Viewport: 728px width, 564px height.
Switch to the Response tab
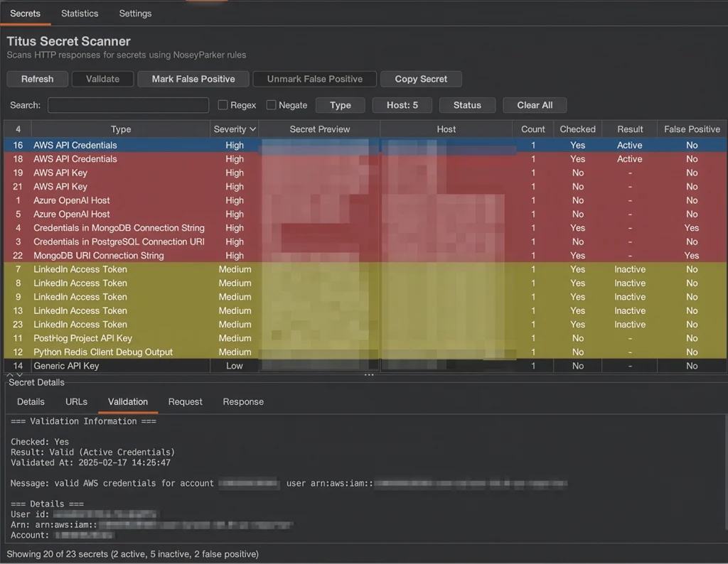point(242,401)
